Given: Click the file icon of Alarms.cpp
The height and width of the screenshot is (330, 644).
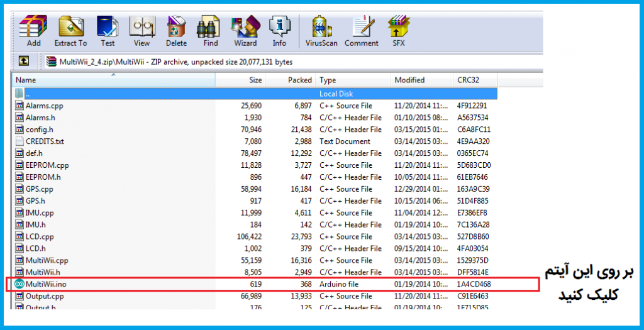Looking at the screenshot, I should tap(19, 106).
